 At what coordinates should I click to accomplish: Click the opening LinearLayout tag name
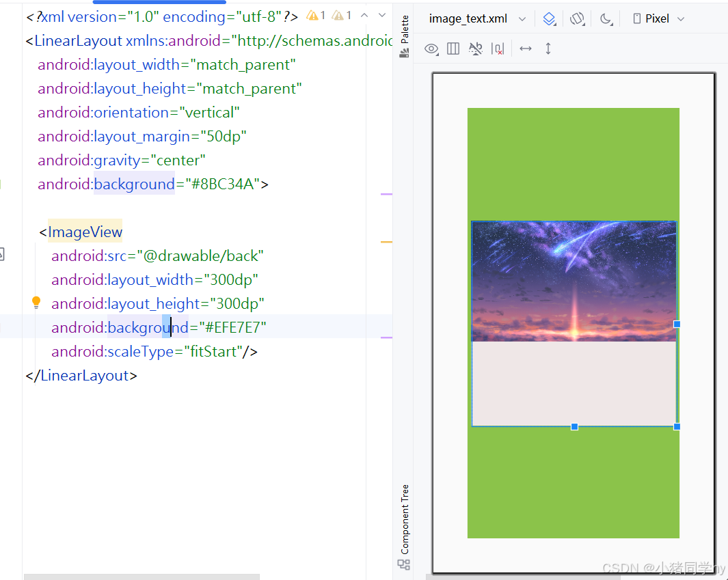tap(78, 41)
